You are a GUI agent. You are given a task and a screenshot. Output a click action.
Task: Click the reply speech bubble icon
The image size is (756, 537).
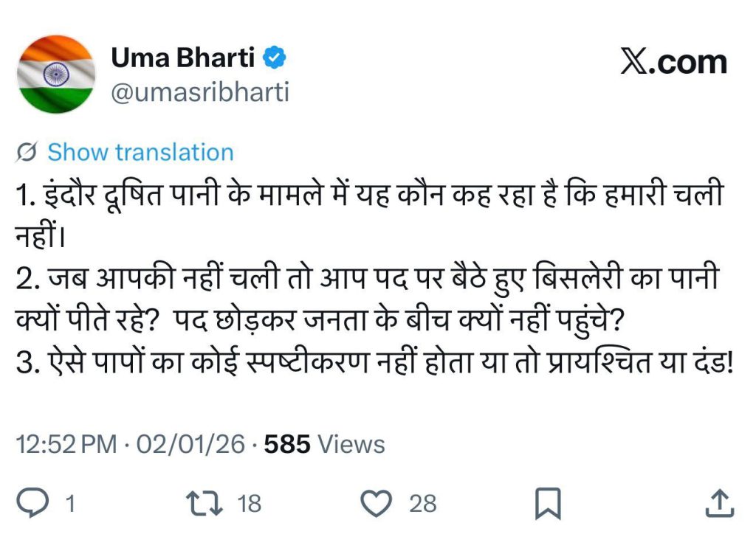[32, 503]
